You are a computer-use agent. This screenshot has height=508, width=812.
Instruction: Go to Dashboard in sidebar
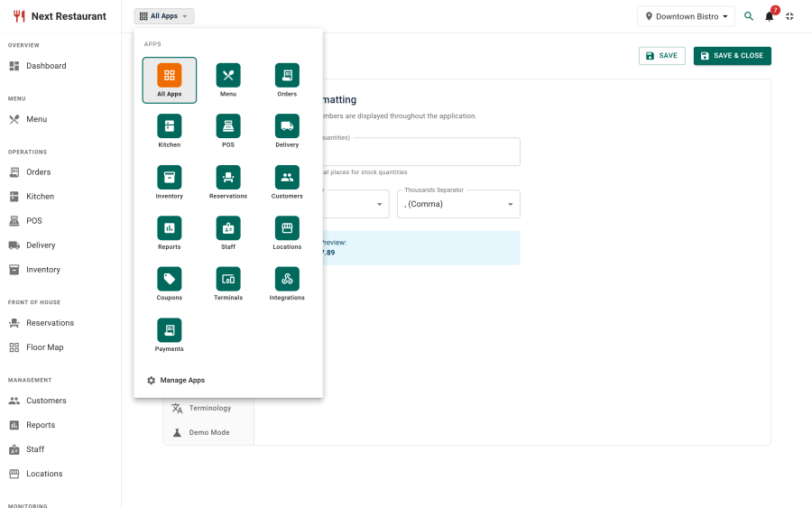(60, 66)
